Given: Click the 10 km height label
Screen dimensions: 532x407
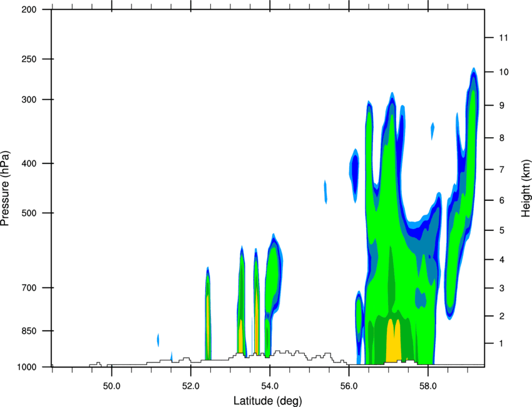Looking at the screenshot, I should point(503,72).
